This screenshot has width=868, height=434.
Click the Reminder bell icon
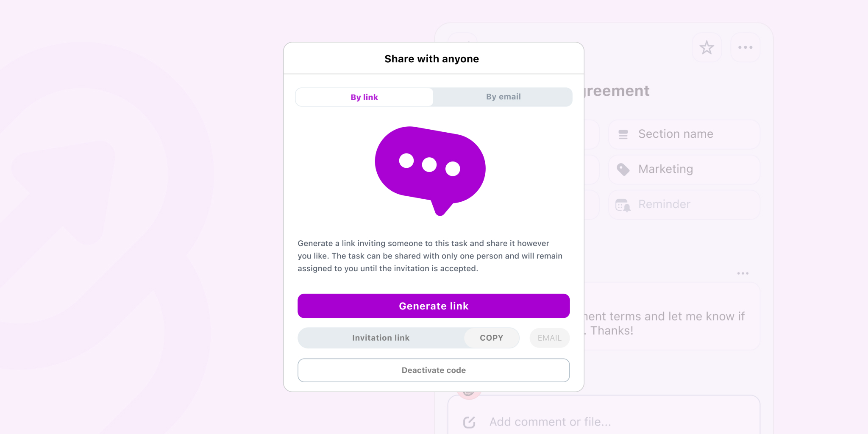(x=623, y=204)
